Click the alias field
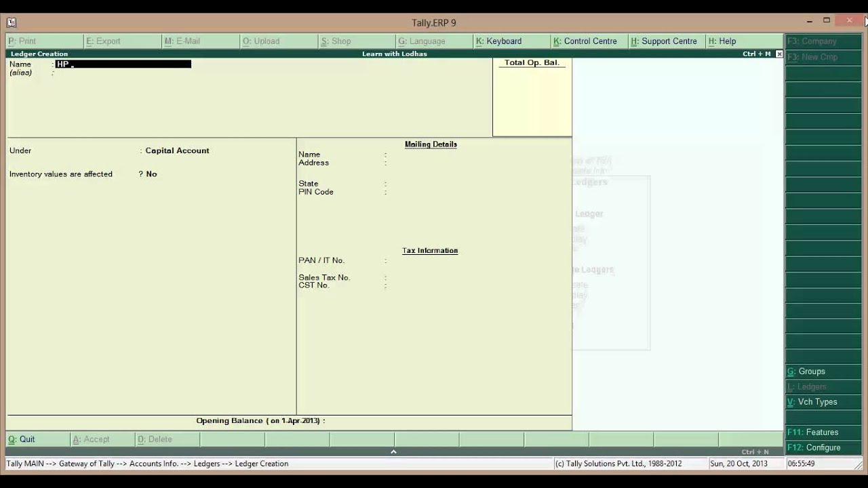Image resolution: width=868 pixels, height=488 pixels. 123,73
